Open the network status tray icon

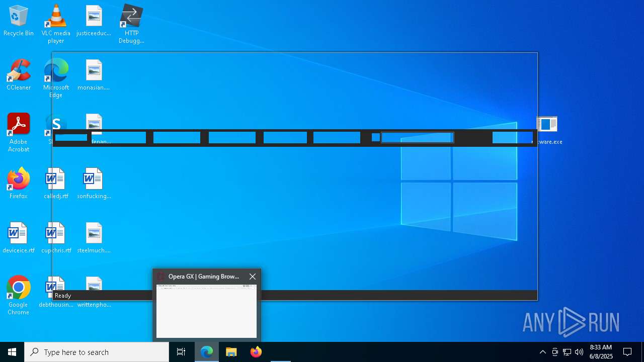tap(567, 352)
